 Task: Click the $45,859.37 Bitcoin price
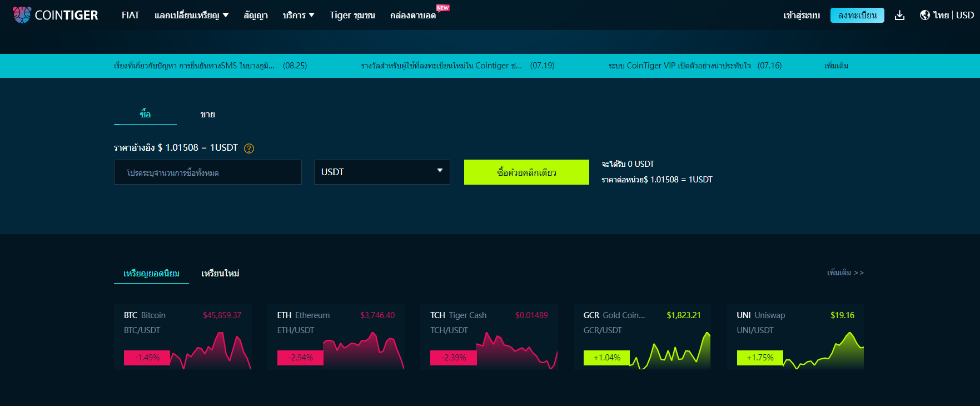pyautogui.click(x=222, y=315)
